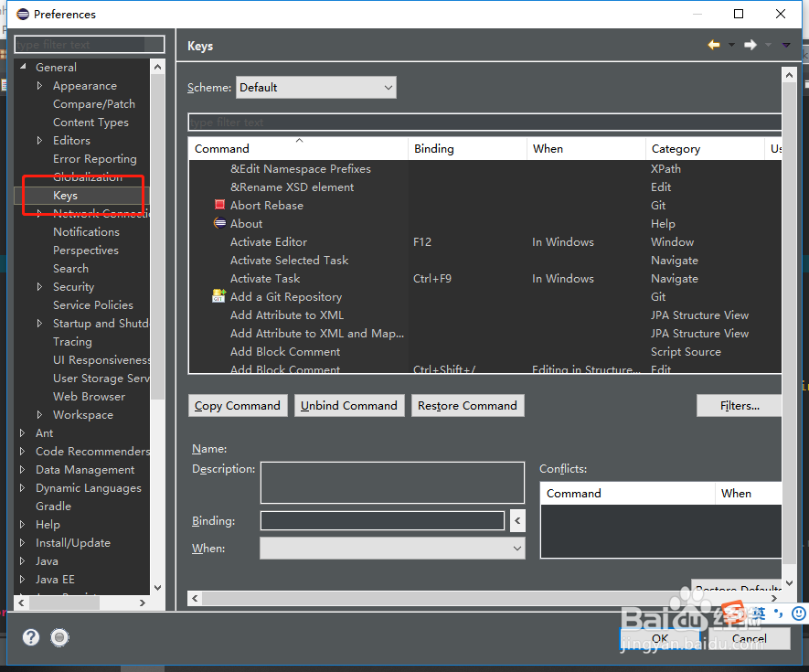Sort by the When column header

586,149
